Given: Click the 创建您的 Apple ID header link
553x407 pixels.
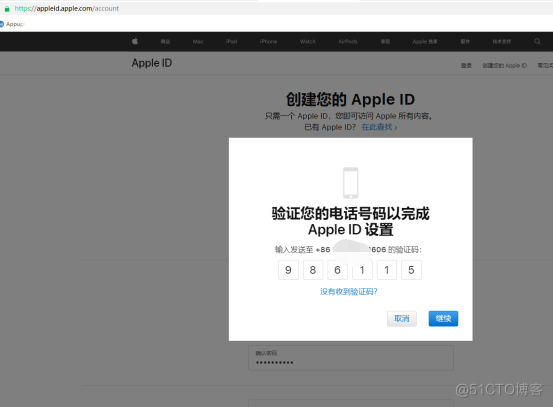Looking at the screenshot, I should [x=505, y=66].
